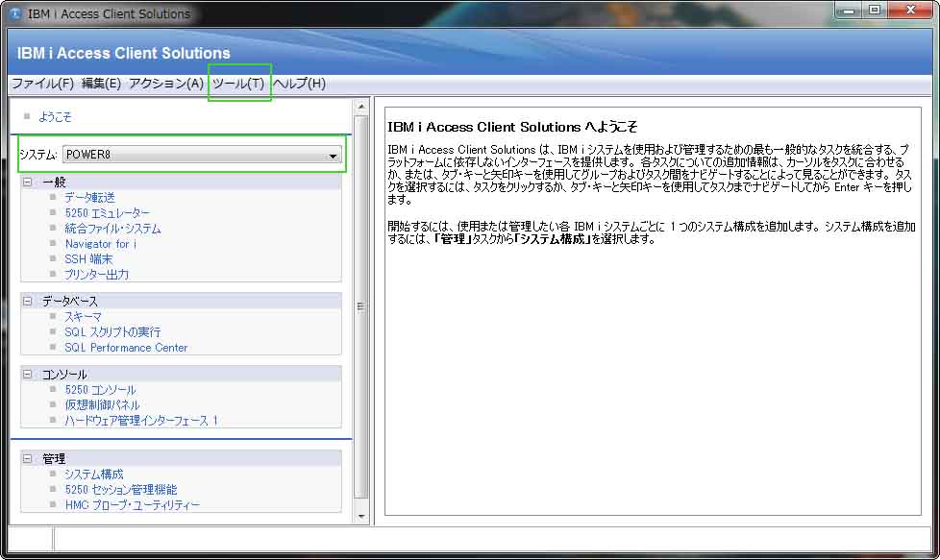Collapse the データベース section

click(28, 302)
